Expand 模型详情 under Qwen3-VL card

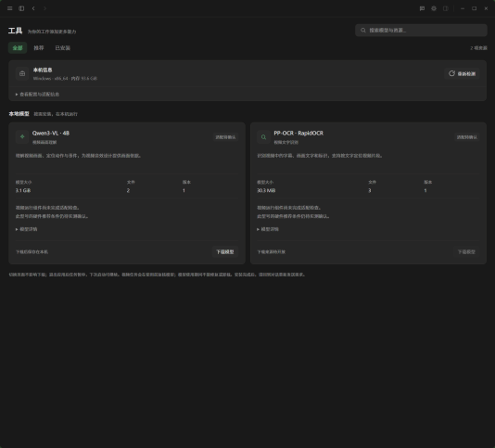click(x=26, y=229)
